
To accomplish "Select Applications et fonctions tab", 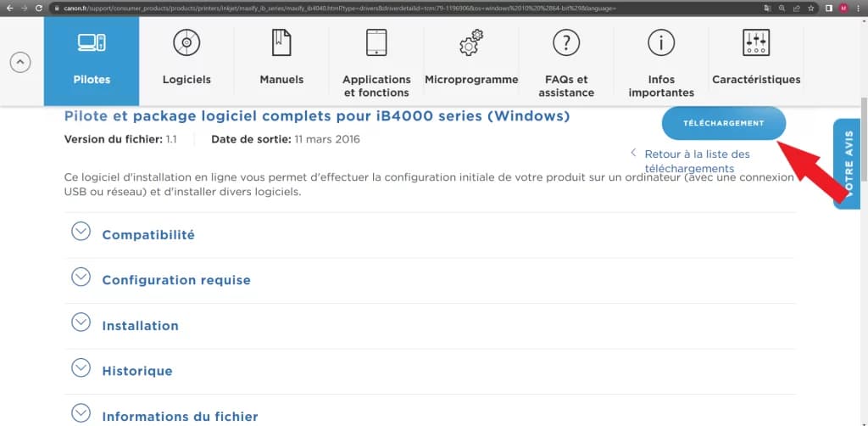I will [376, 61].
